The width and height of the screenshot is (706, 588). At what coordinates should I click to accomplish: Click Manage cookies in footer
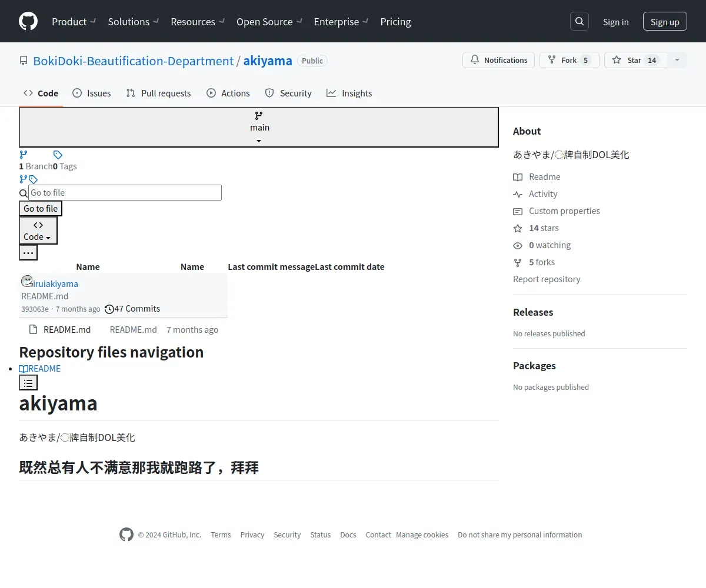(422, 534)
